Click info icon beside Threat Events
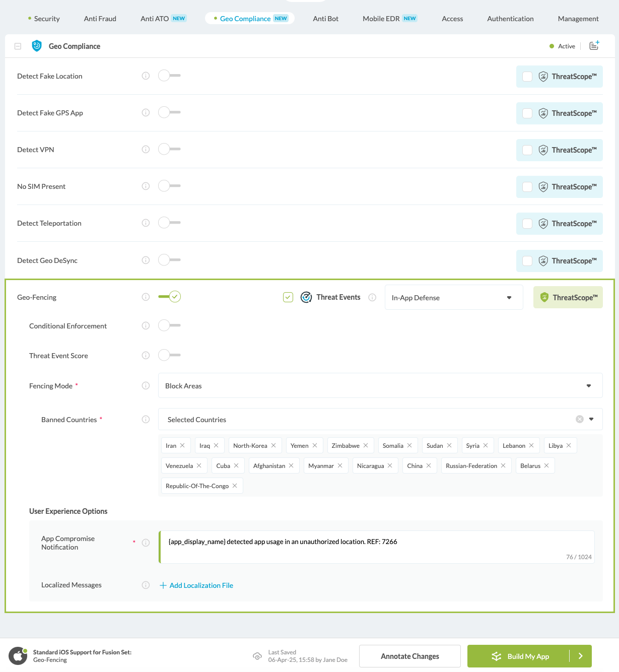Screen dimensions: 619x672 pyautogui.click(x=372, y=298)
